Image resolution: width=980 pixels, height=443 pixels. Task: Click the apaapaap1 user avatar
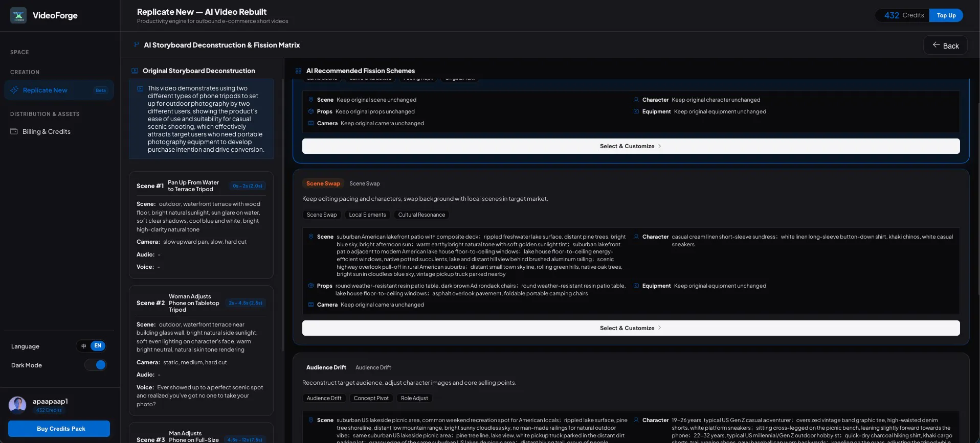[17, 405]
